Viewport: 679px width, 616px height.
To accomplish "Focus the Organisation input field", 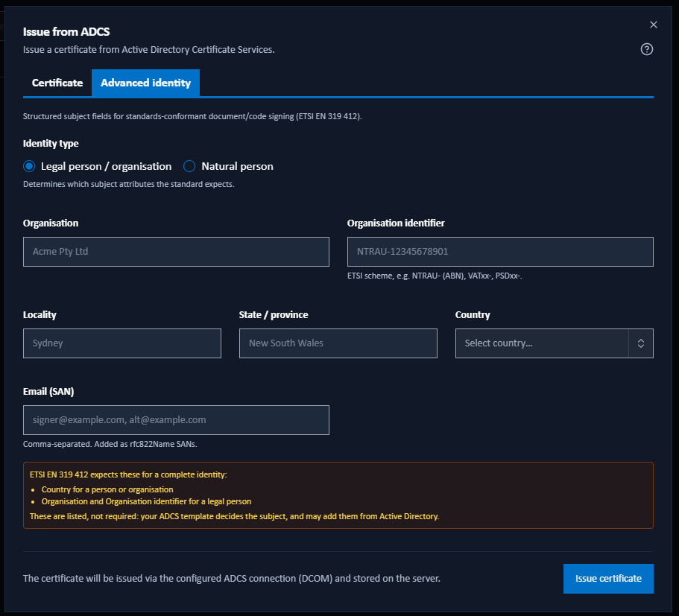I will (x=176, y=252).
